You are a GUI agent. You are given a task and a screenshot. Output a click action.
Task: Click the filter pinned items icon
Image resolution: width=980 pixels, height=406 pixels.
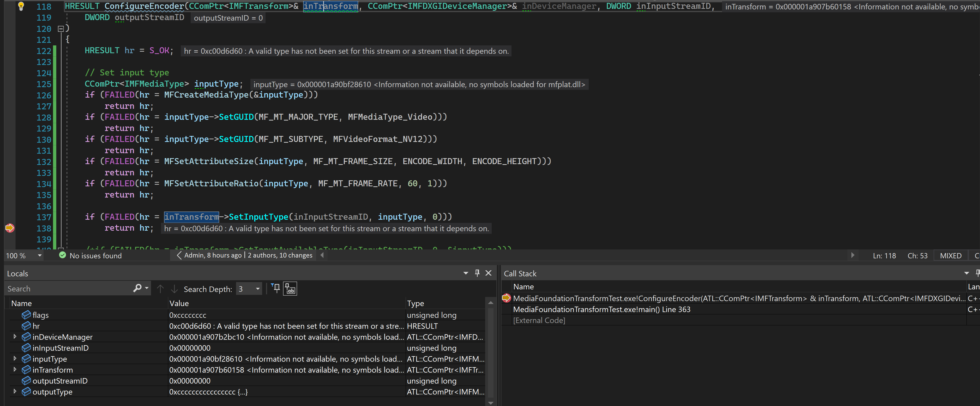[x=276, y=288]
